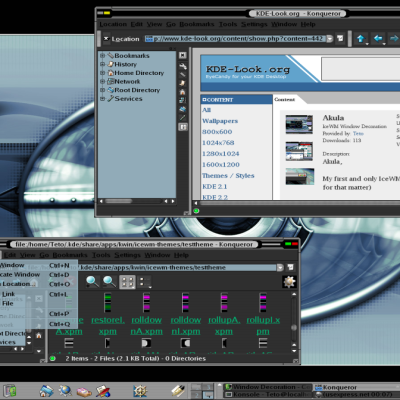Image resolution: width=400 pixels, height=400 pixels.
Task: Open the testtheme path history dropdown
Action: coord(280,267)
